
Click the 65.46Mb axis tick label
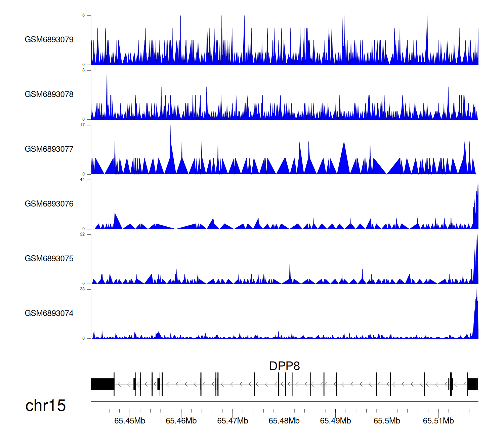pyautogui.click(x=181, y=421)
